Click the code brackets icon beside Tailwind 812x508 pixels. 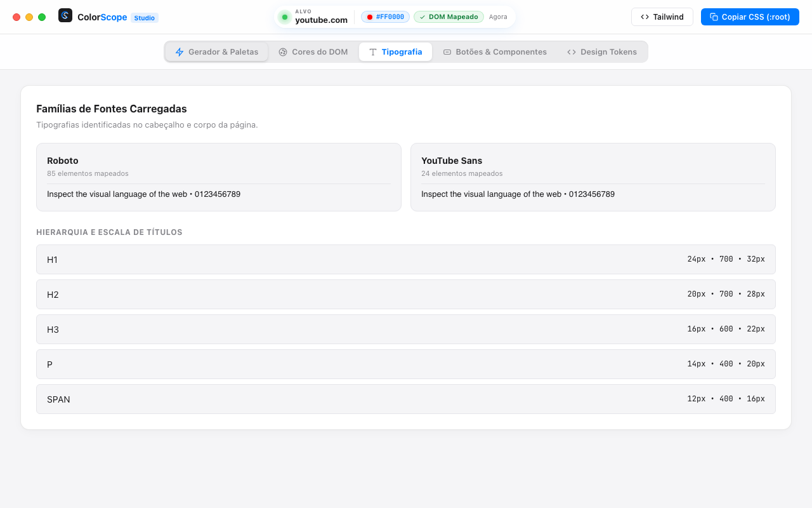645,17
